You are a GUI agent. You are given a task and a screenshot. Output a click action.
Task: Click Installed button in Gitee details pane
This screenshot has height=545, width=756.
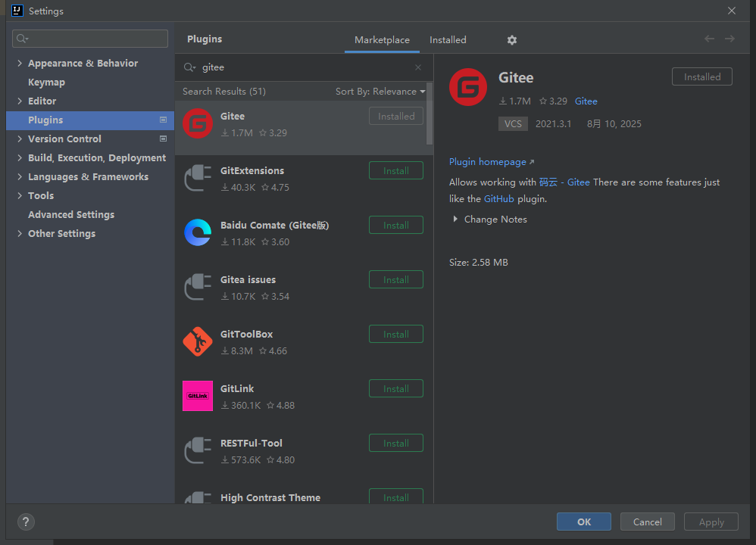pyautogui.click(x=702, y=76)
